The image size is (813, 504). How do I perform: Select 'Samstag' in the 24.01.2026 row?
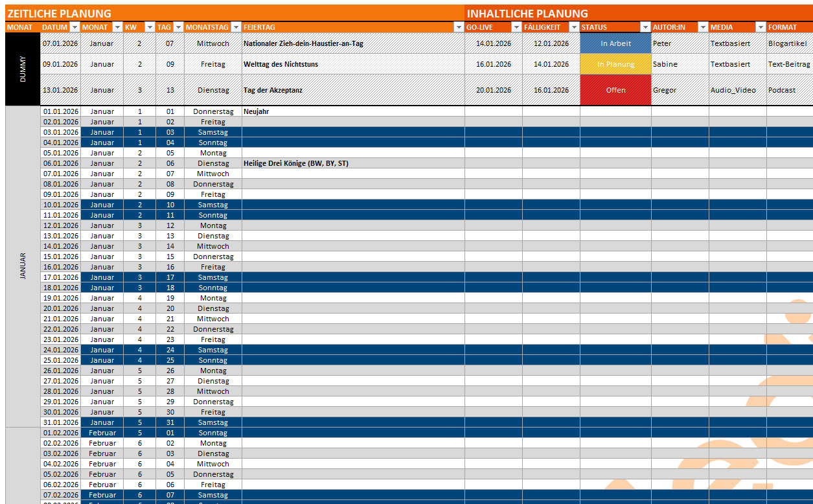pos(213,350)
